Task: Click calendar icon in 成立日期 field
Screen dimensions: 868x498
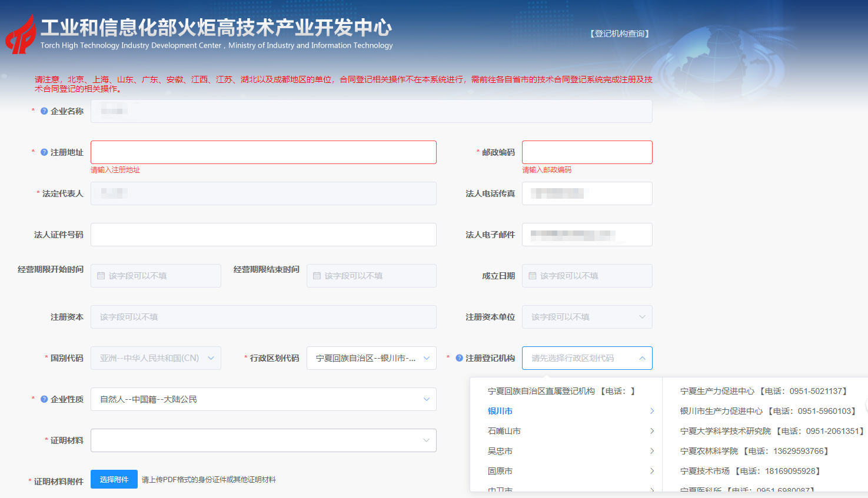Action: [x=533, y=276]
